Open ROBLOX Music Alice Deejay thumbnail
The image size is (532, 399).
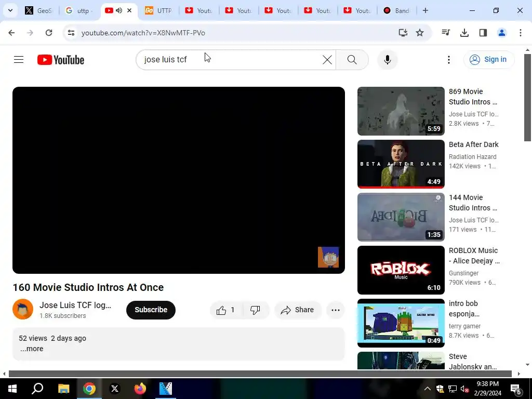[401, 270]
